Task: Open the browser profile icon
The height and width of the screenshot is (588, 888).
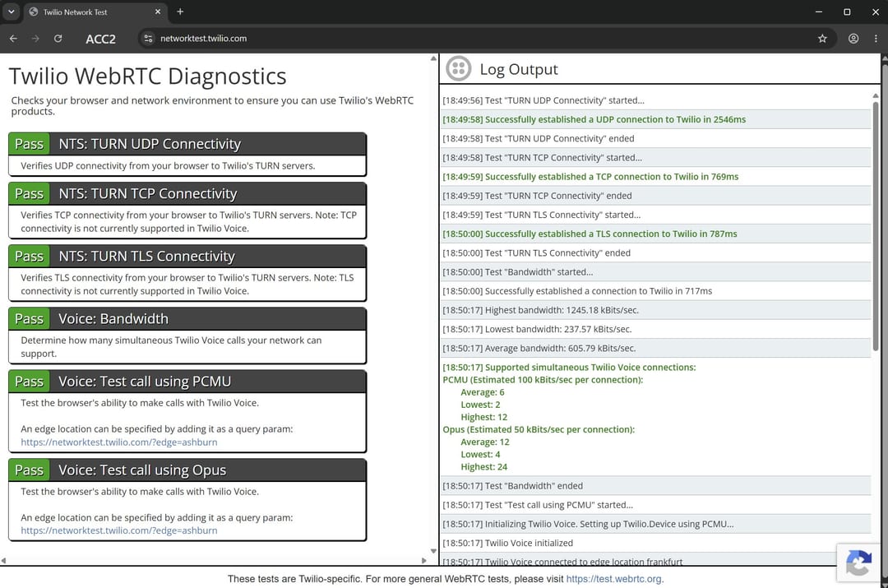Action: pos(853,39)
